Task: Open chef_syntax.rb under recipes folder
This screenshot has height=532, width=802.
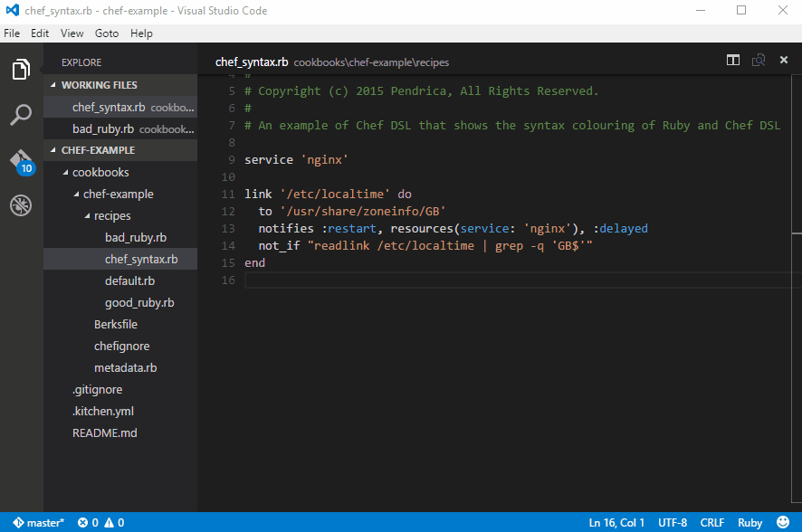Action: (120, 259)
